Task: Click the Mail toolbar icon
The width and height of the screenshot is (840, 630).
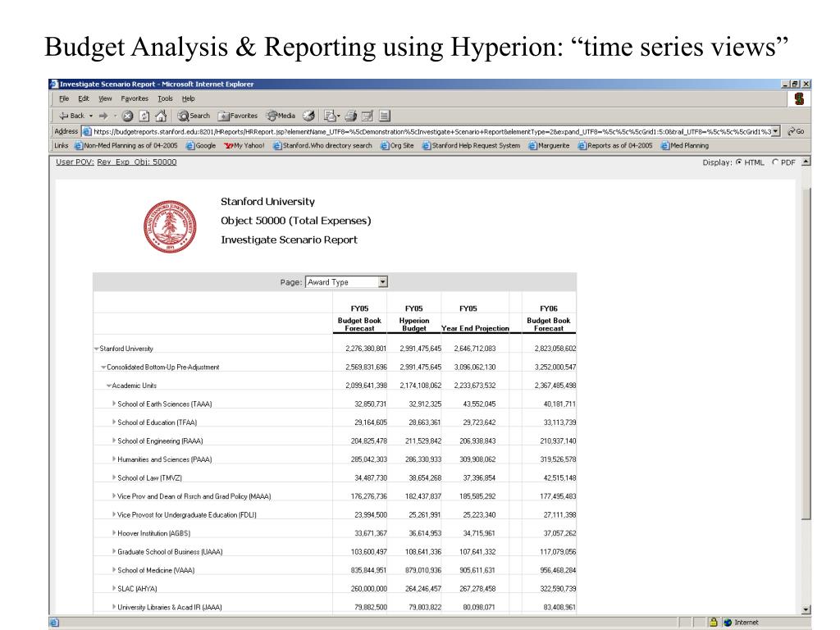Action: click(x=331, y=116)
